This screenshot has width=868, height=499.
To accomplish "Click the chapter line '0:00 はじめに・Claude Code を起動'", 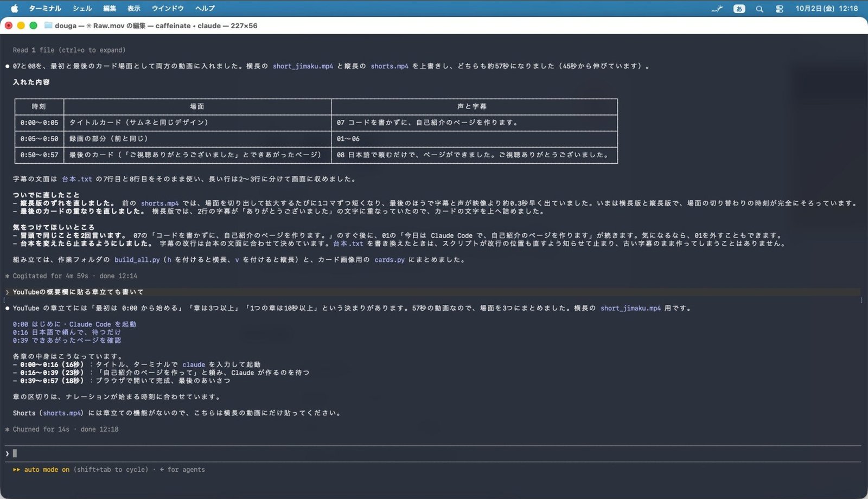I will click(x=74, y=324).
